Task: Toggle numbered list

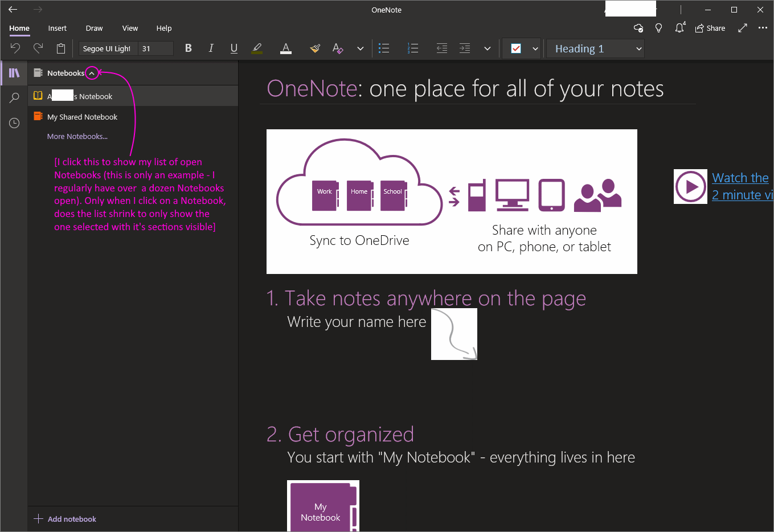Action: pos(413,48)
